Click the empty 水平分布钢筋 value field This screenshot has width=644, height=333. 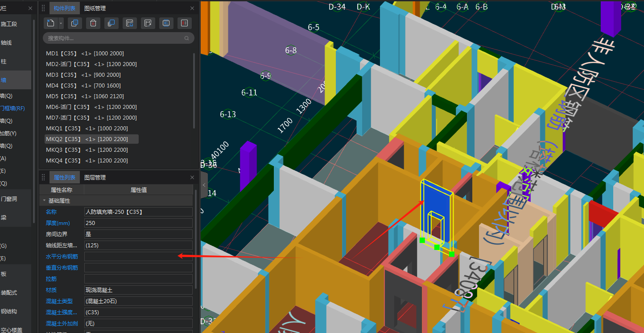coord(138,256)
